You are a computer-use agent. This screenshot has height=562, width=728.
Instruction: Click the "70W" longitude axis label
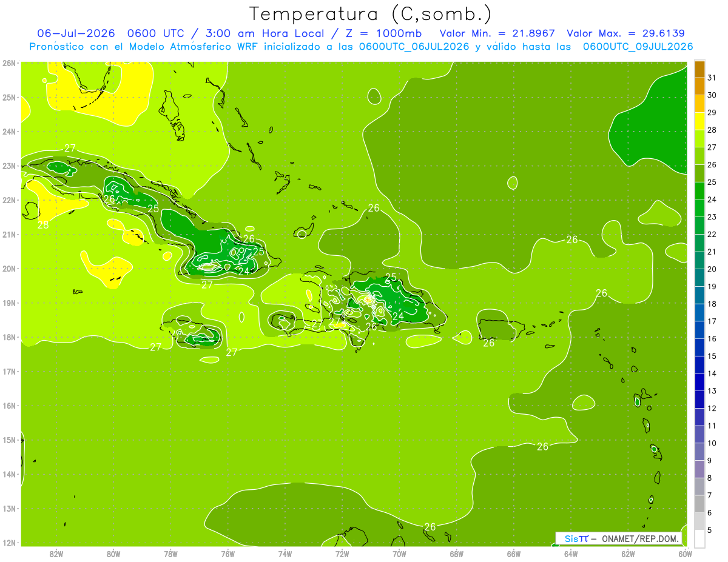399,553
